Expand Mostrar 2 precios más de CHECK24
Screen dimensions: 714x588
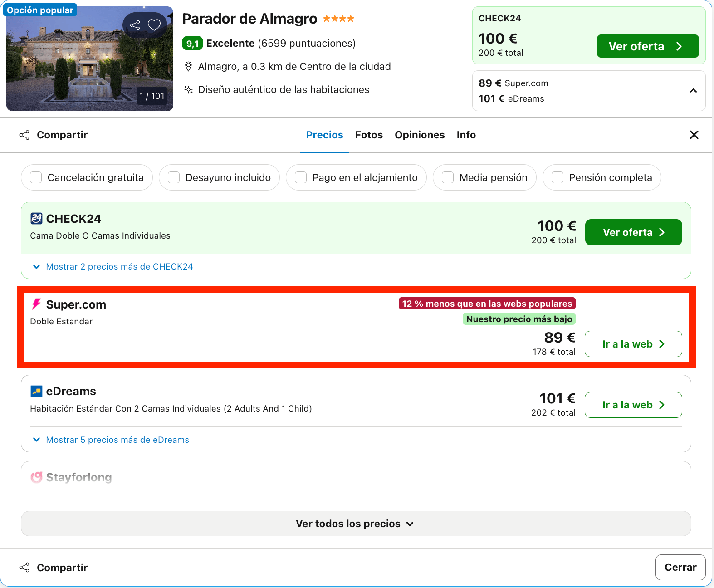tap(113, 266)
